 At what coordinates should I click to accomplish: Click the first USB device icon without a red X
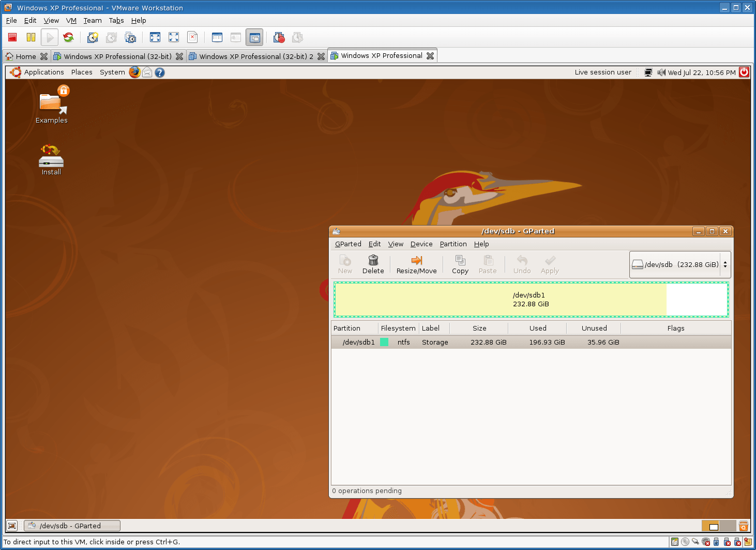[716, 542]
